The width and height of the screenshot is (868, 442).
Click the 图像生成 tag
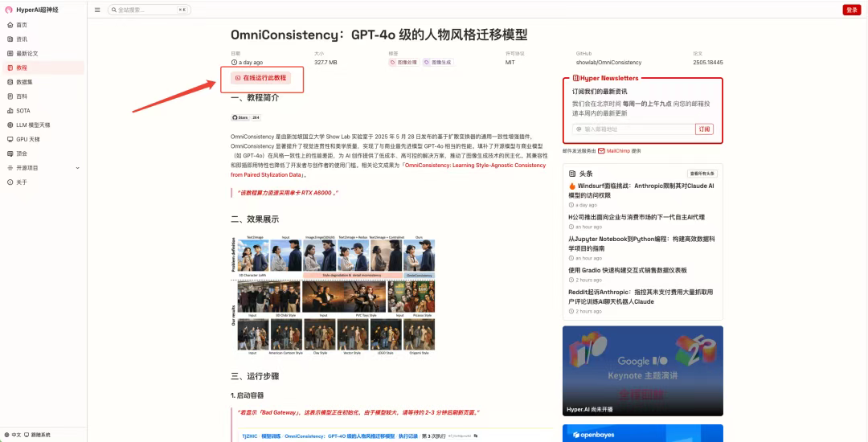[x=438, y=62]
